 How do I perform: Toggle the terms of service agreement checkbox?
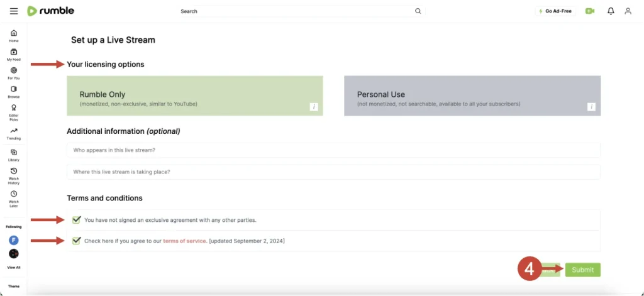[x=77, y=241]
